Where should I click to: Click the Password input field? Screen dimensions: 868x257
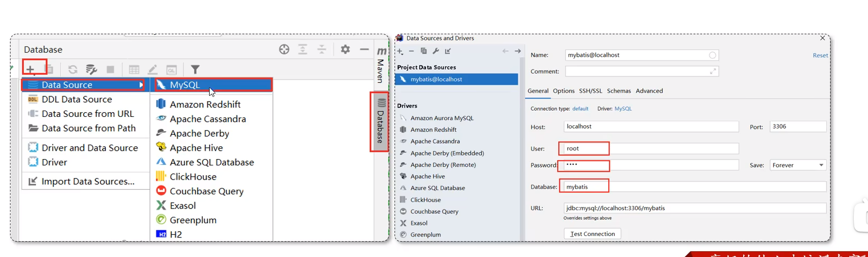pos(651,165)
